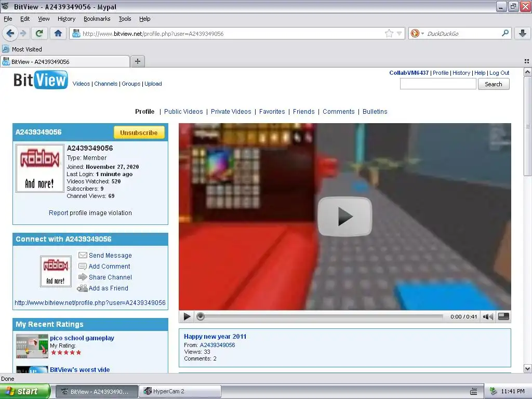The height and width of the screenshot is (399, 532).
Task: Open the Upload link
Action: point(153,84)
